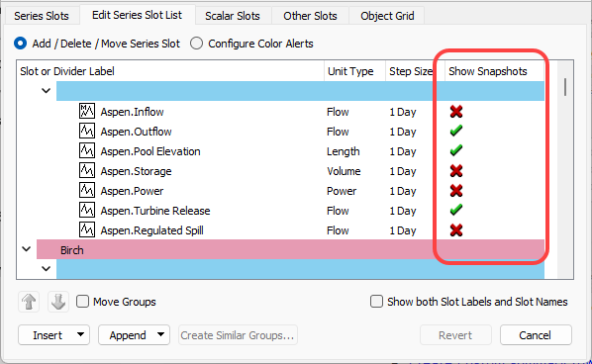Toggle snapshot checkmark for Aspen.Turbine Release
This screenshot has width=592, height=364.
pos(456,210)
